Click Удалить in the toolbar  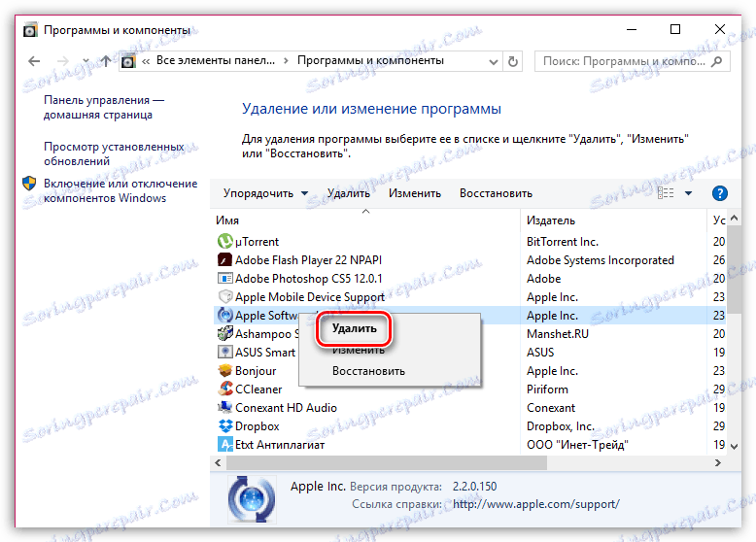(x=349, y=193)
